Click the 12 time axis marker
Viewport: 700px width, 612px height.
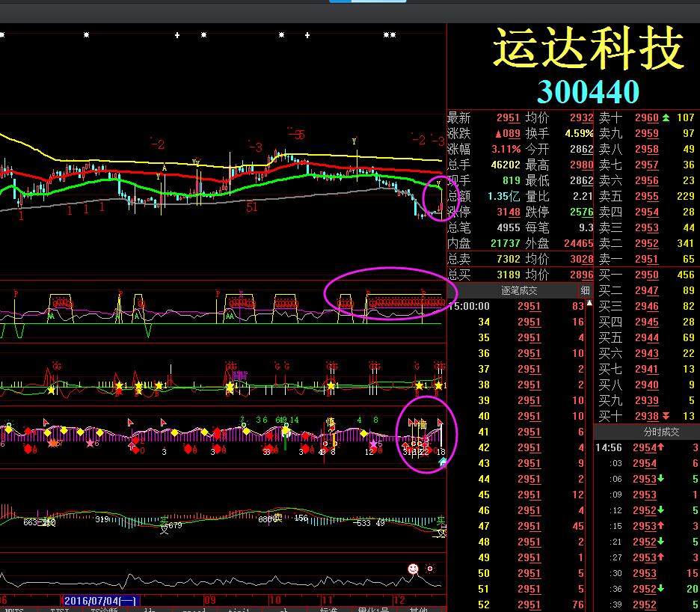coord(399,600)
